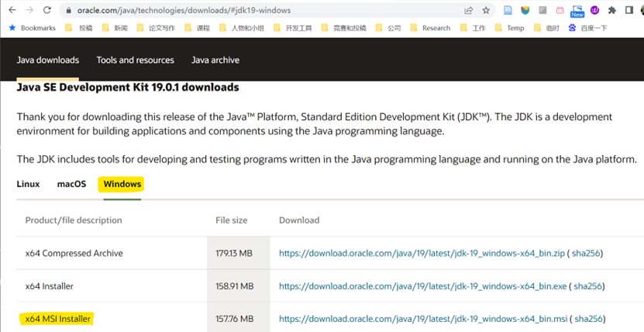Toggle the browser side panel
This screenshot has width=644, height=332.
click(x=629, y=10)
